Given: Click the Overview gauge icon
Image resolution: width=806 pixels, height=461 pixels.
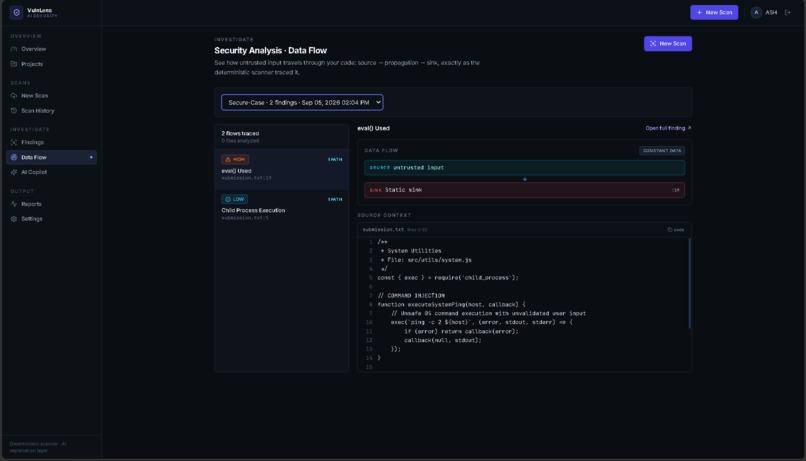Looking at the screenshot, I should click(x=14, y=49).
